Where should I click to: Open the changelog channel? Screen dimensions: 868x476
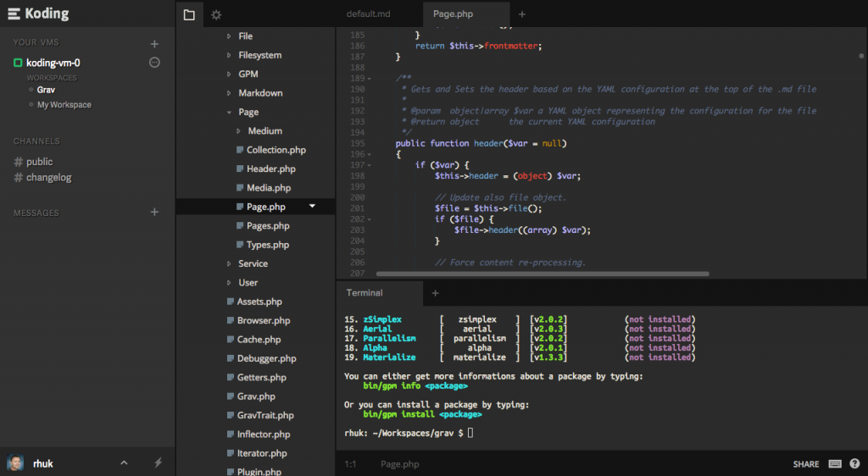(x=48, y=178)
